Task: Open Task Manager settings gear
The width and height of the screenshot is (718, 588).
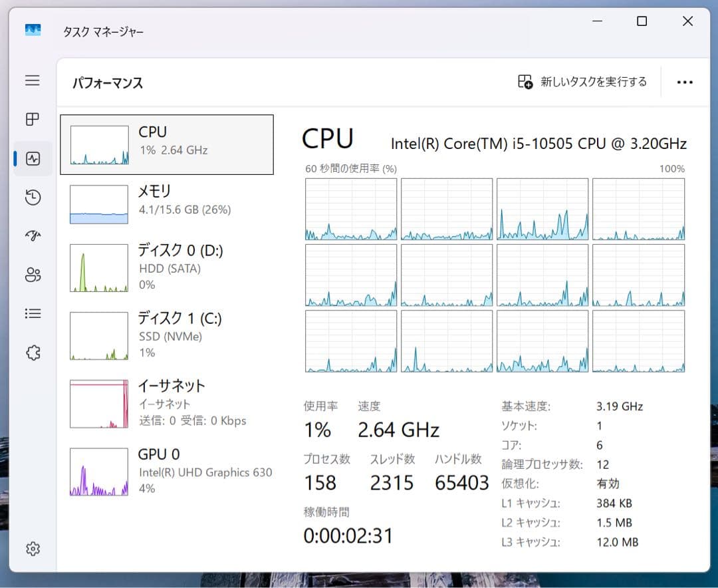Action: point(32,548)
